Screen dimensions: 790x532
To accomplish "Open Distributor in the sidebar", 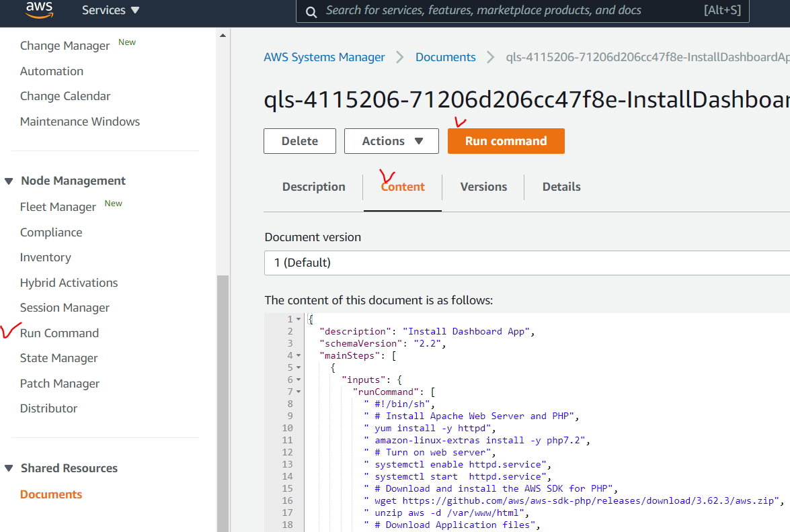I will tap(48, 408).
